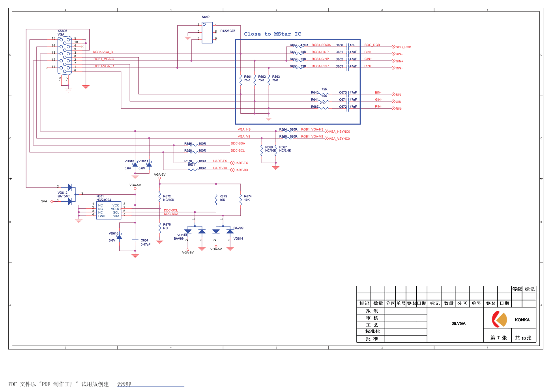Image resolution: width=554 pixels, height=392 pixels.
Task: Click the 5VA power terminal circle
Action: click(51, 202)
